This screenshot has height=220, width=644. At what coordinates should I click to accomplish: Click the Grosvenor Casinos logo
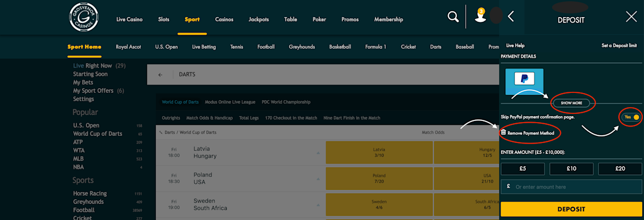coord(84,18)
